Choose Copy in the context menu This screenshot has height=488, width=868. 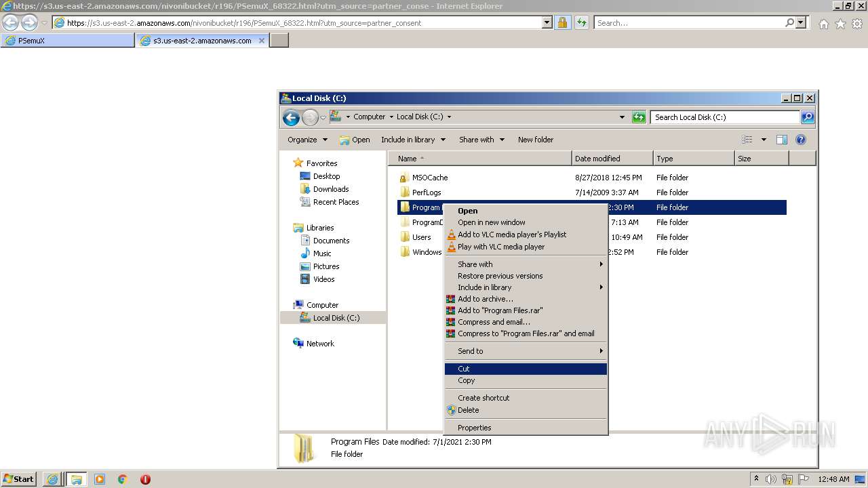coord(526,380)
